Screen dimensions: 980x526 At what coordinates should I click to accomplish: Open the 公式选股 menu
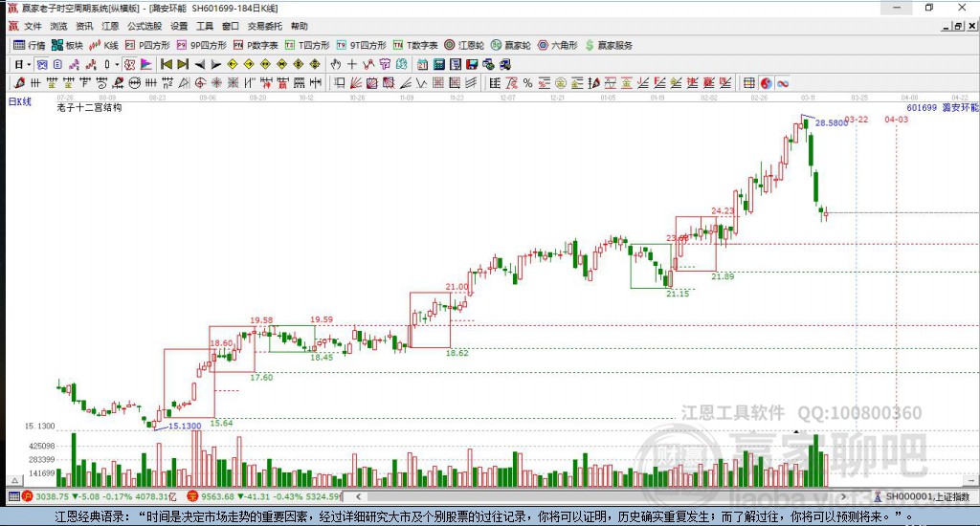[x=145, y=26]
